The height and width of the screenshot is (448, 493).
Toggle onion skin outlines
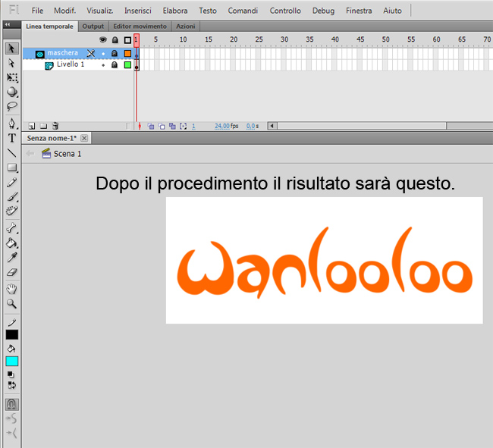pyautogui.click(x=162, y=127)
